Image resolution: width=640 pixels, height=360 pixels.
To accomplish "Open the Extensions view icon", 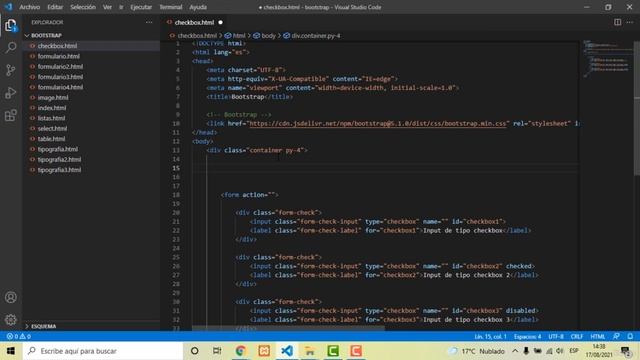I will (x=11, y=116).
